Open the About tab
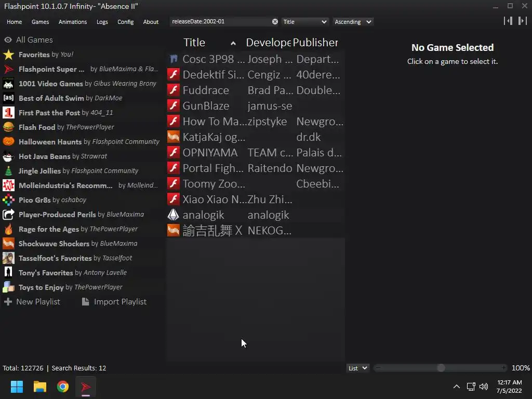This screenshot has height=399, width=532. (151, 22)
